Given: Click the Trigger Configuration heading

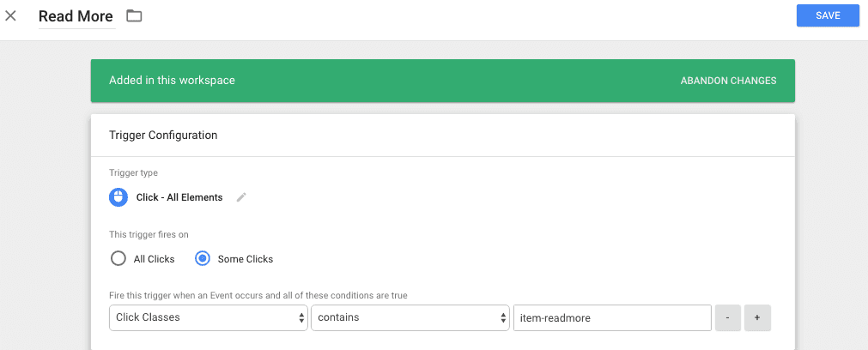Looking at the screenshot, I should pyautogui.click(x=163, y=135).
